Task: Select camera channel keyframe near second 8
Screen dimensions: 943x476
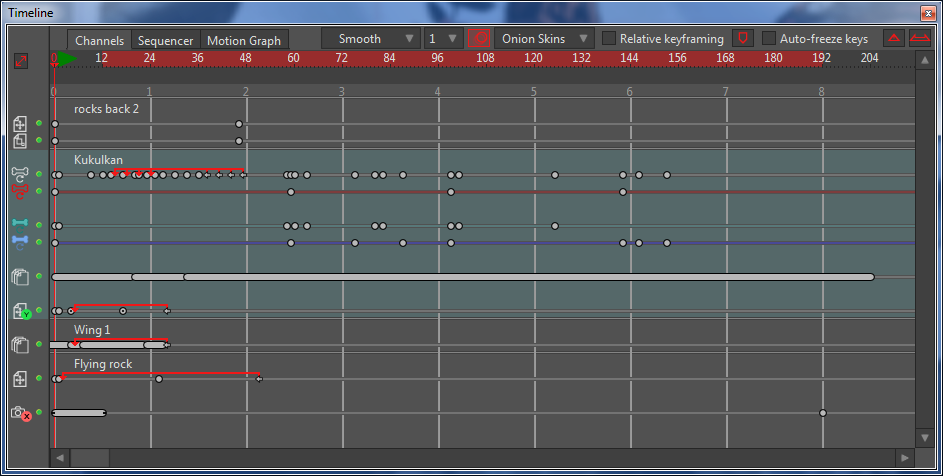Action: tap(823, 413)
